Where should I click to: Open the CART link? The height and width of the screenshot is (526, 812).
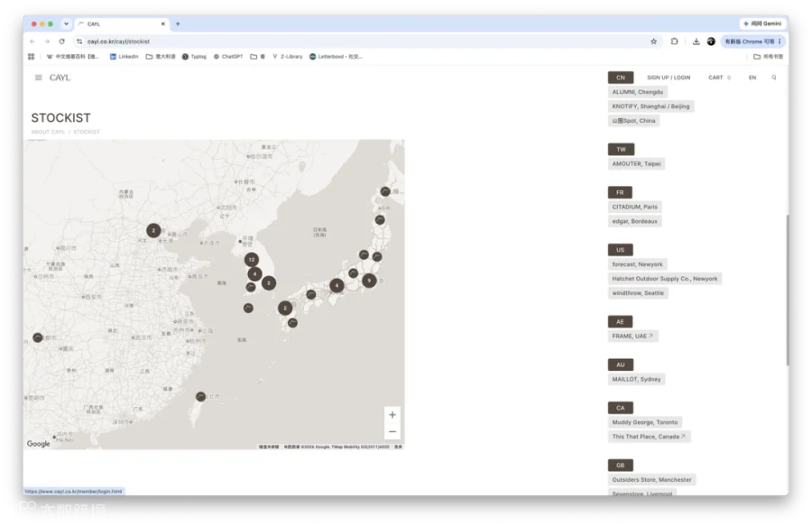[719, 78]
